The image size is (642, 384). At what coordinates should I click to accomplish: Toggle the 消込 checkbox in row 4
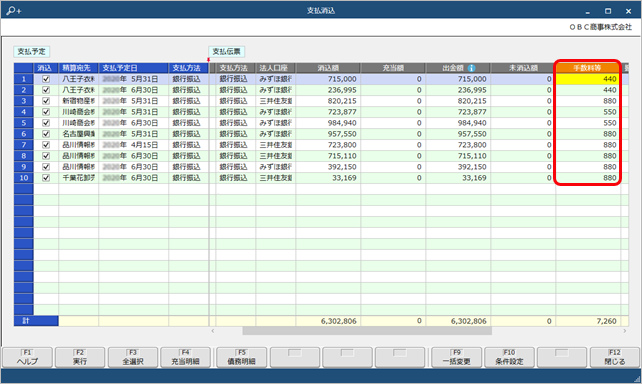coord(46,112)
